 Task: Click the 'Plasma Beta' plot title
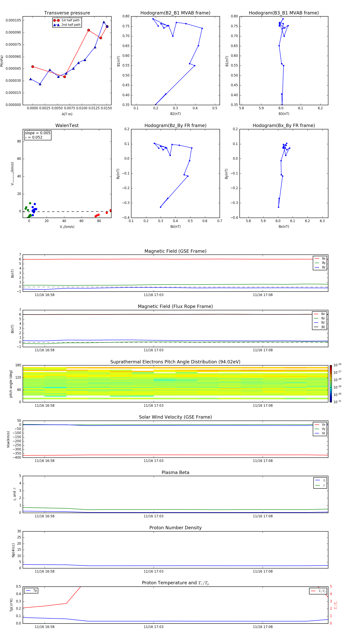pyautogui.click(x=175, y=472)
